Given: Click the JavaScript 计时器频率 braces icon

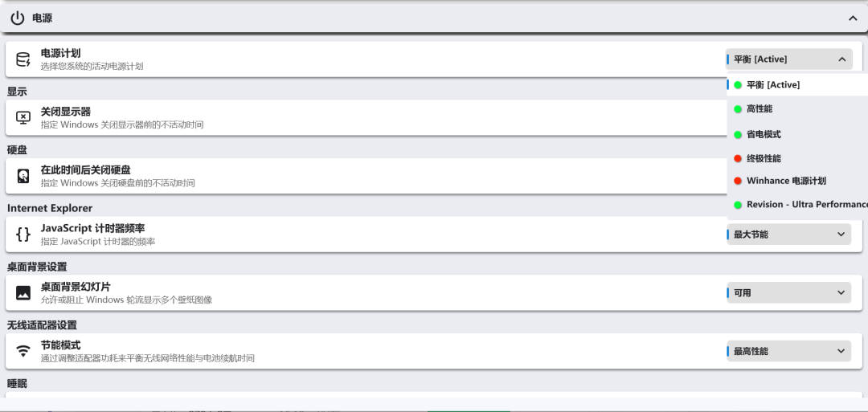Looking at the screenshot, I should coord(23,235).
